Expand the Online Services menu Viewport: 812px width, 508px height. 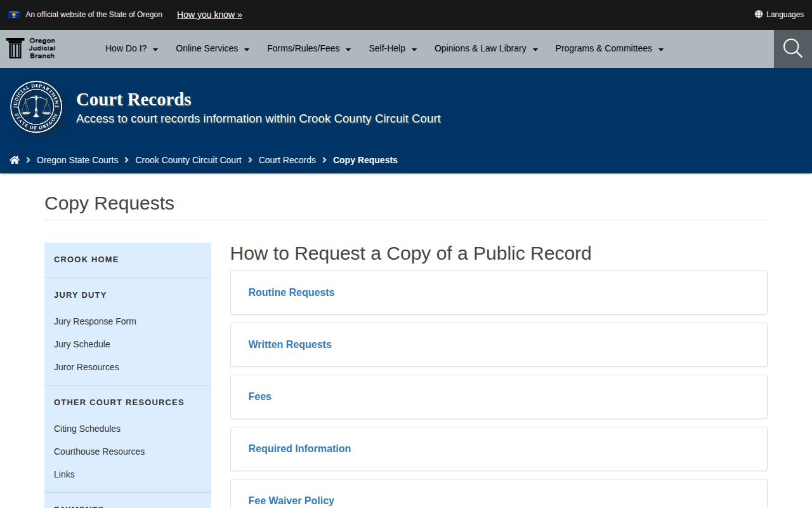coord(213,48)
